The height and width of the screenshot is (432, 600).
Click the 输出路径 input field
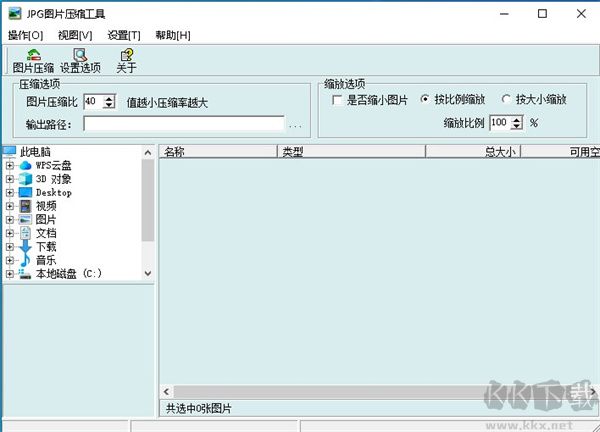[184, 124]
